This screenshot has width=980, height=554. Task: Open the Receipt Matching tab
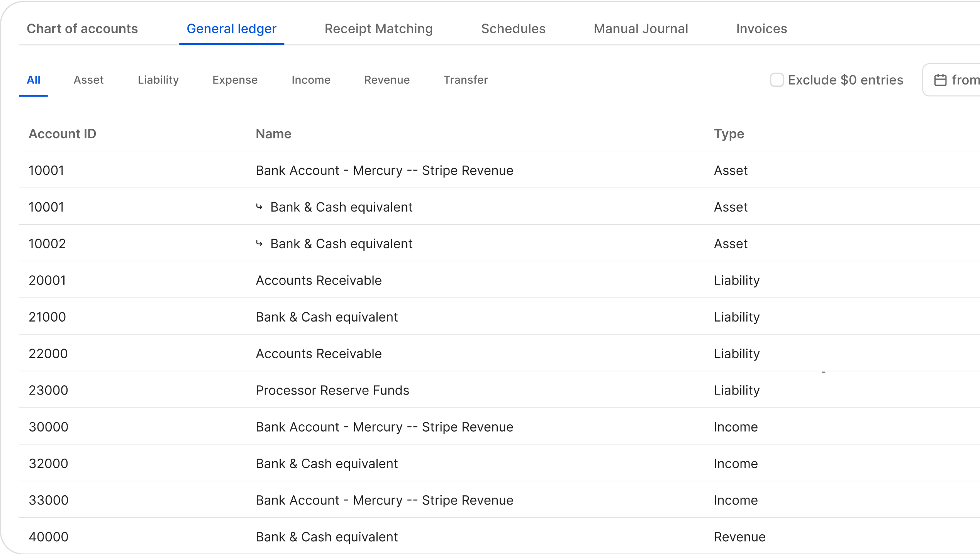378,29
